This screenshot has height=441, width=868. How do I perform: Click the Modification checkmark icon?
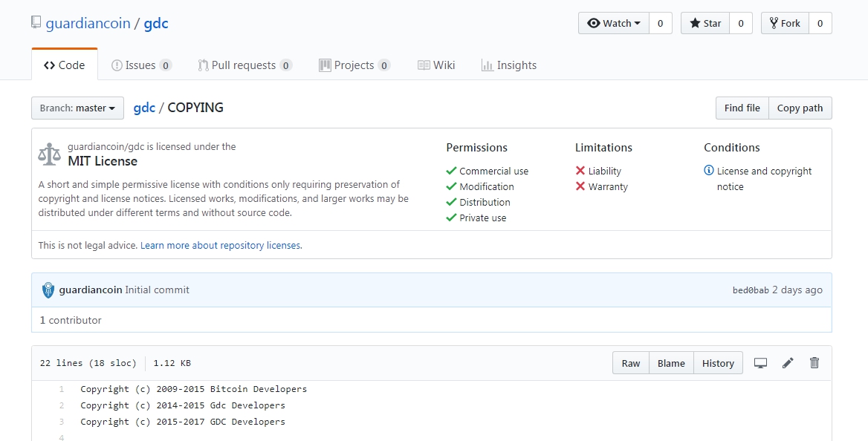451,186
